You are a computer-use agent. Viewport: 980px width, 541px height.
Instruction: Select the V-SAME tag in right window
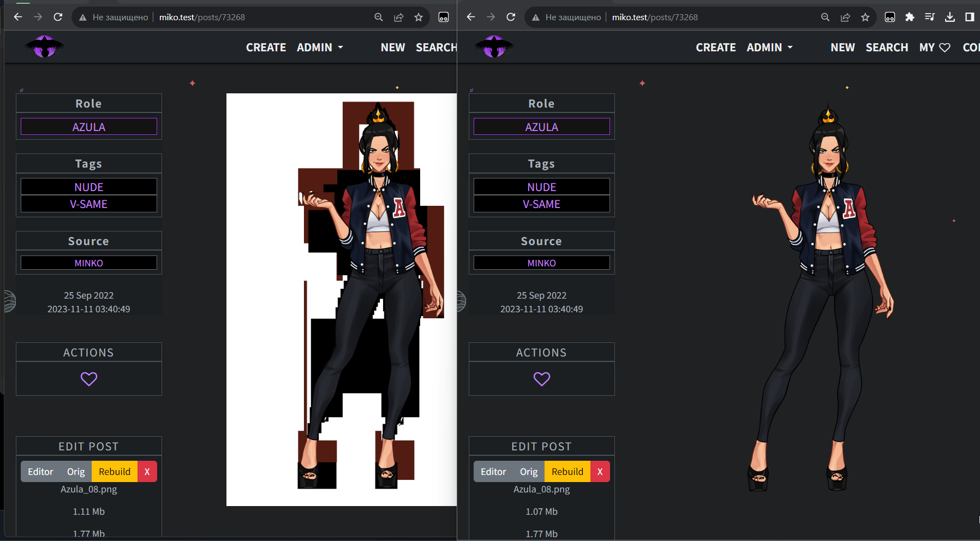pyautogui.click(x=542, y=204)
